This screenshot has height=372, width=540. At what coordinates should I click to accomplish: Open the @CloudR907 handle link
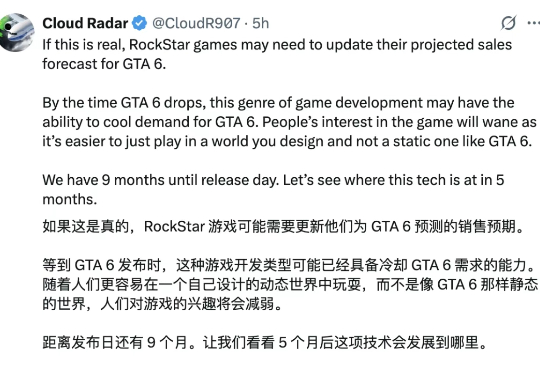click(x=196, y=23)
